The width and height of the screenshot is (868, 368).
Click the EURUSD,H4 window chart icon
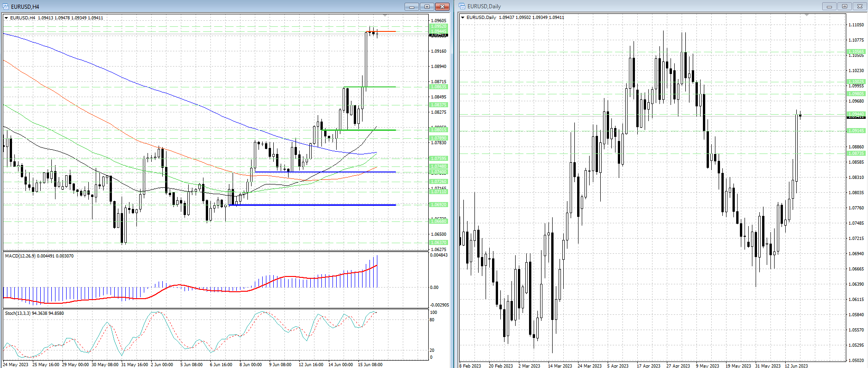coord(6,6)
